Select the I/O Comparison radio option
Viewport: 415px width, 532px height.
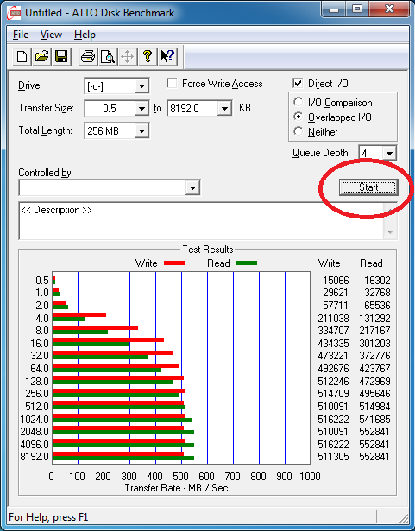tap(298, 102)
